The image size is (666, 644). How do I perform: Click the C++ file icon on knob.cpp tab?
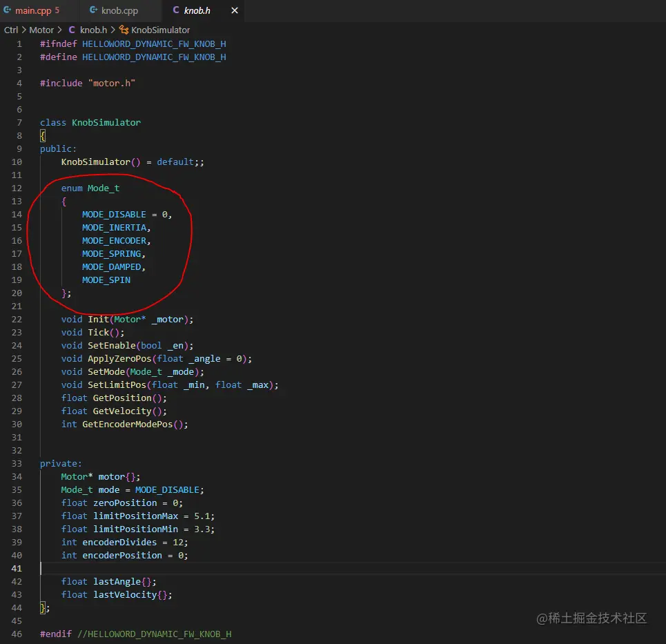(x=93, y=10)
